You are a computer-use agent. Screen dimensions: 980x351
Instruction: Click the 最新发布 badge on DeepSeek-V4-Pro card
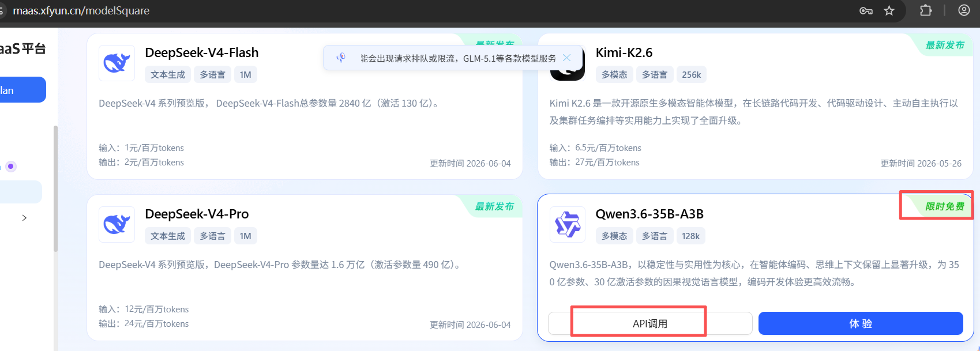[494, 206]
